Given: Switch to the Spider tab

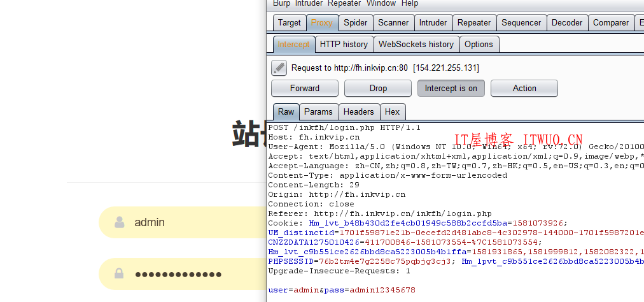Looking at the screenshot, I should [x=356, y=23].
